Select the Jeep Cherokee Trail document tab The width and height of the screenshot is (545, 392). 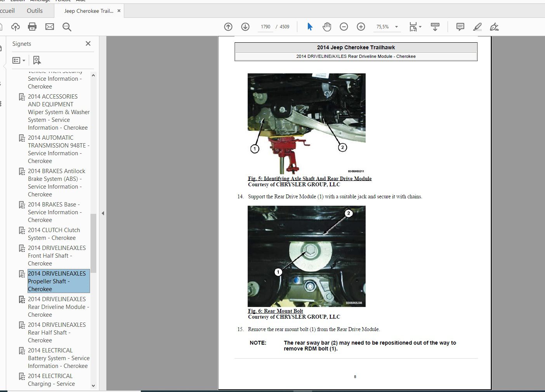click(x=89, y=11)
